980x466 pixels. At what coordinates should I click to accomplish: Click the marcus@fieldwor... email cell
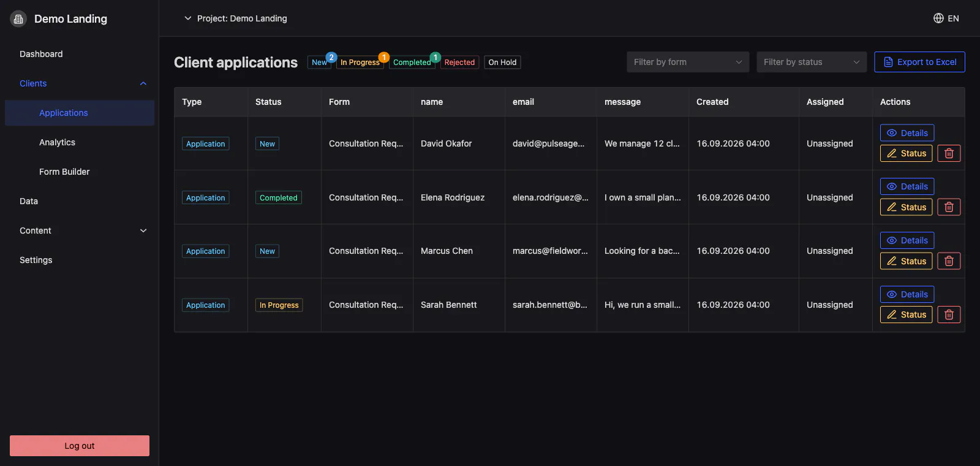(550, 251)
